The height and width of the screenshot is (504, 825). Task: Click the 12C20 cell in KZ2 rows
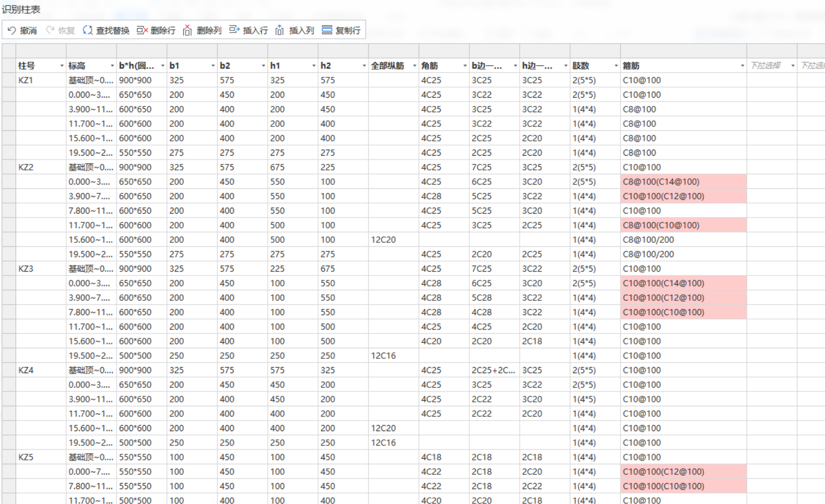click(394, 240)
